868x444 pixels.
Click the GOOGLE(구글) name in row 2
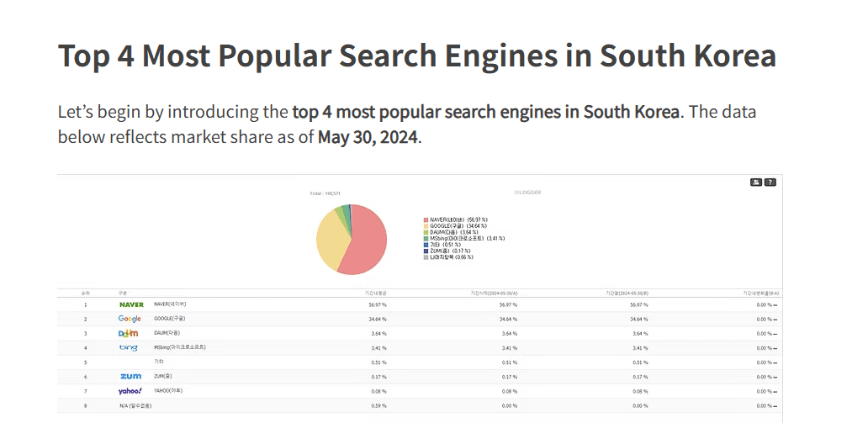pos(171,319)
